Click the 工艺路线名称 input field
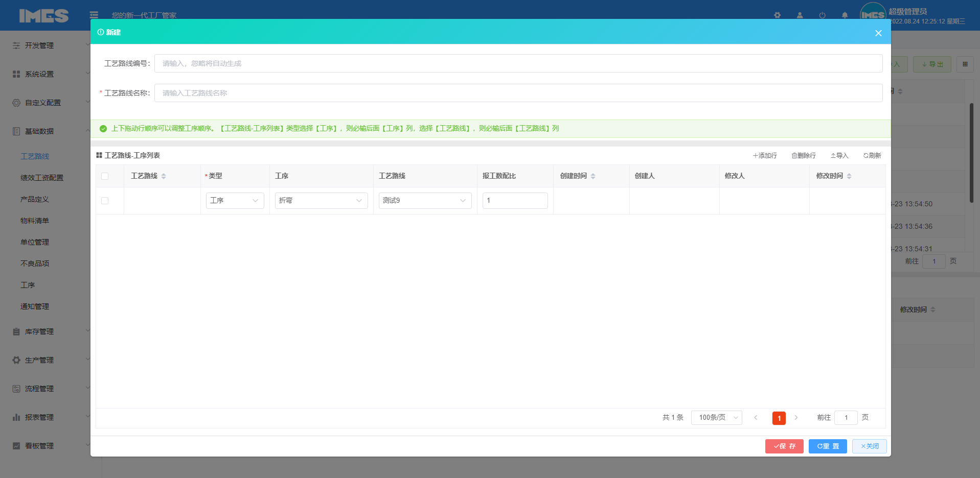This screenshot has width=980, height=478. 518,93
